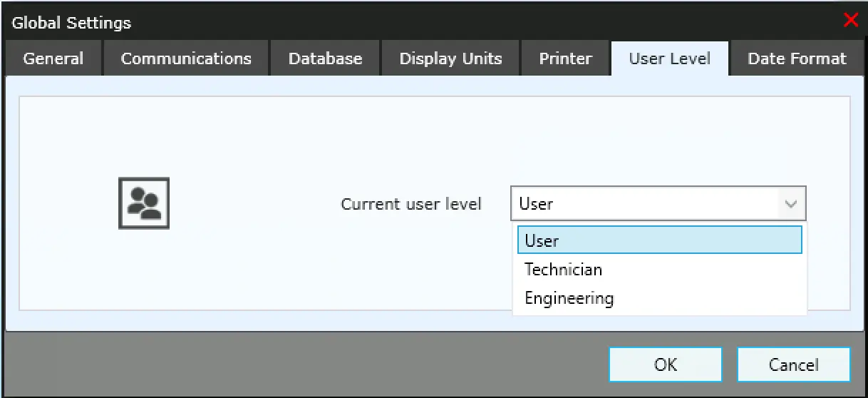
Task: Select the User Level tab
Action: pos(669,58)
